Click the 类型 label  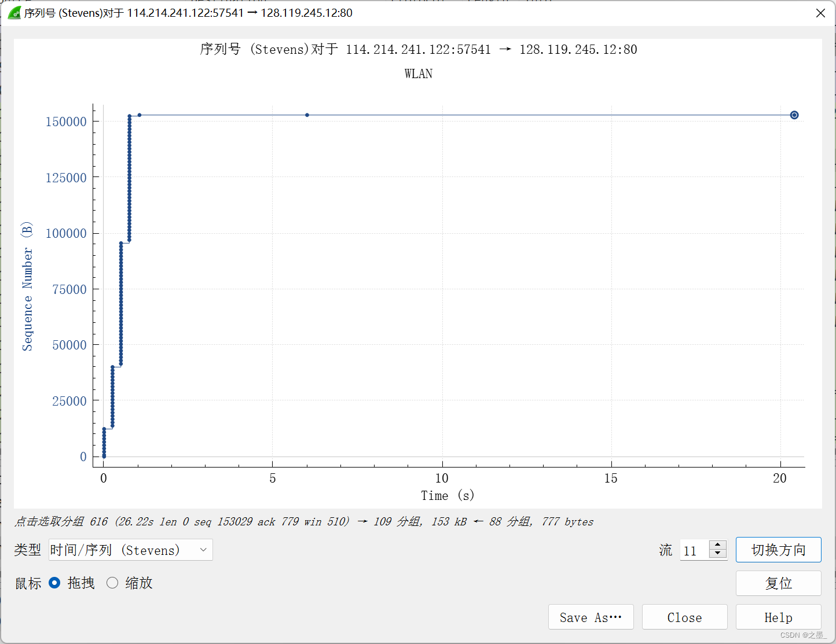(28, 550)
